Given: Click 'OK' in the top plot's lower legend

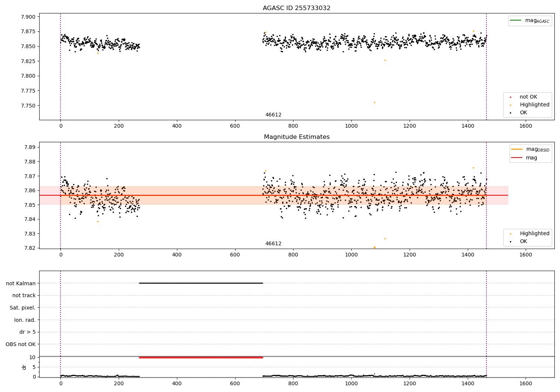Looking at the screenshot, I should pos(523,112).
